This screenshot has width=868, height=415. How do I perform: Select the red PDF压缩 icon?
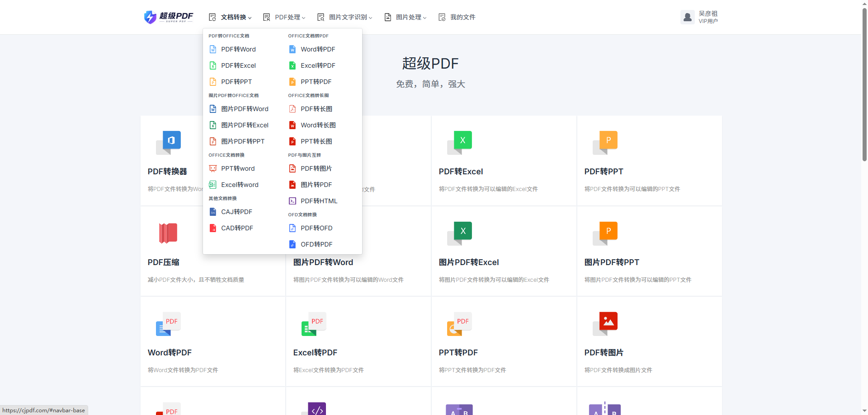[168, 233]
